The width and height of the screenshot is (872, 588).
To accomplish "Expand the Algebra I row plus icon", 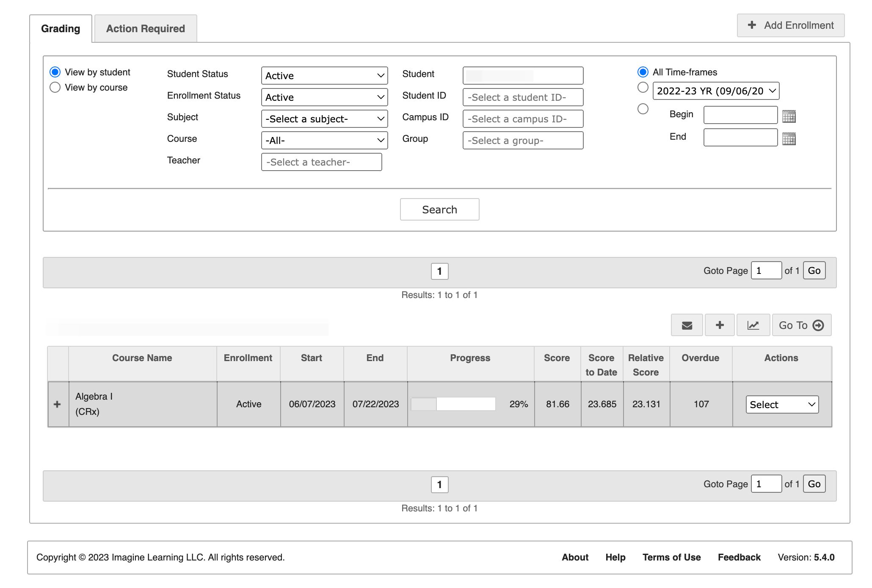I will 57,404.
